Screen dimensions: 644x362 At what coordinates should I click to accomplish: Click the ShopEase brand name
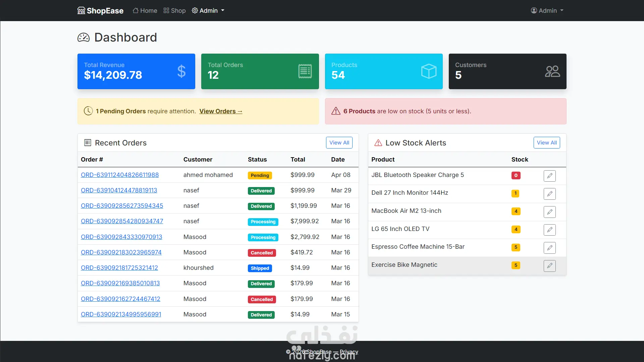105,11
